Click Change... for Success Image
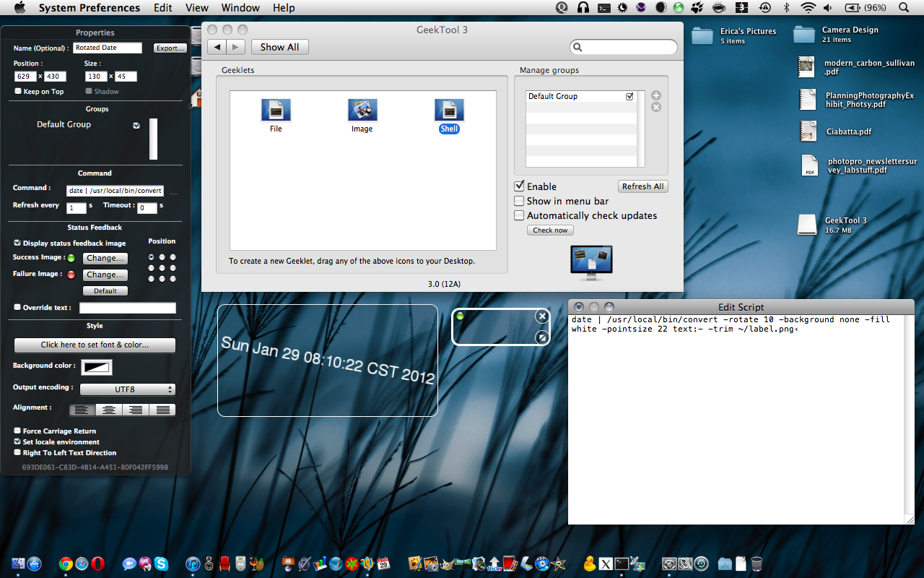This screenshot has height=578, width=924. pos(105,258)
